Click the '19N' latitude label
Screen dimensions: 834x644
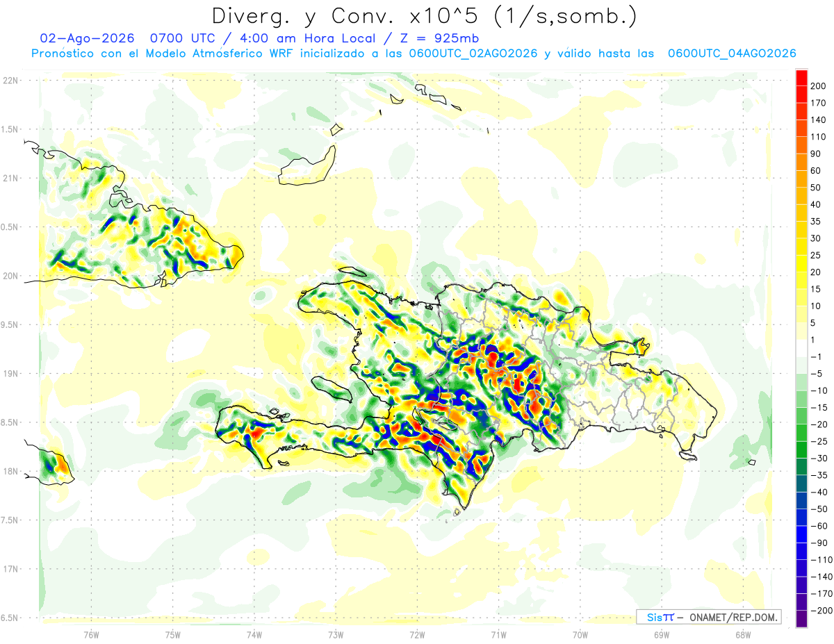[10, 373]
